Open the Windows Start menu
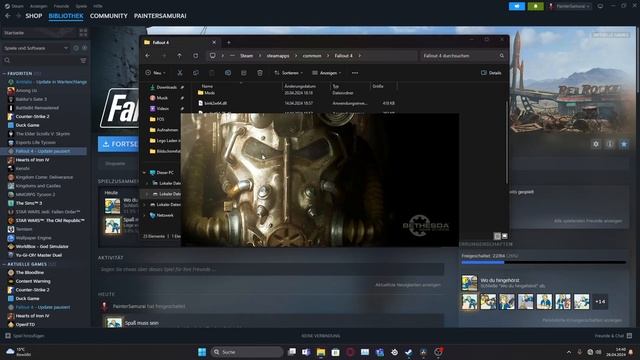Image resolution: width=640 pixels, height=360 pixels. [x=202, y=352]
